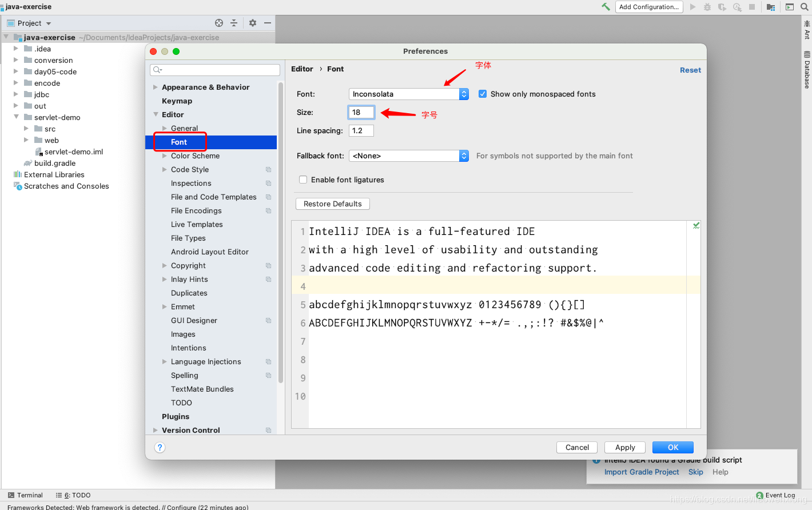Uncheck Show only monospaced fonts

click(x=483, y=94)
